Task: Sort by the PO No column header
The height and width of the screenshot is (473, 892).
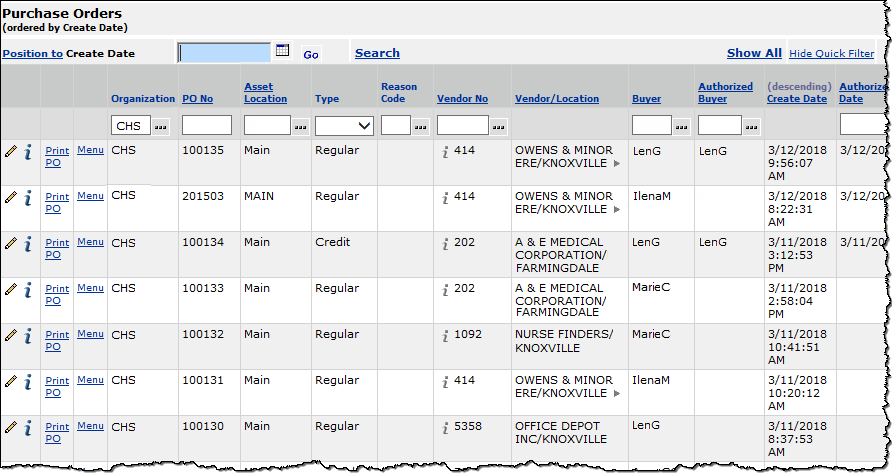Action: pos(198,99)
